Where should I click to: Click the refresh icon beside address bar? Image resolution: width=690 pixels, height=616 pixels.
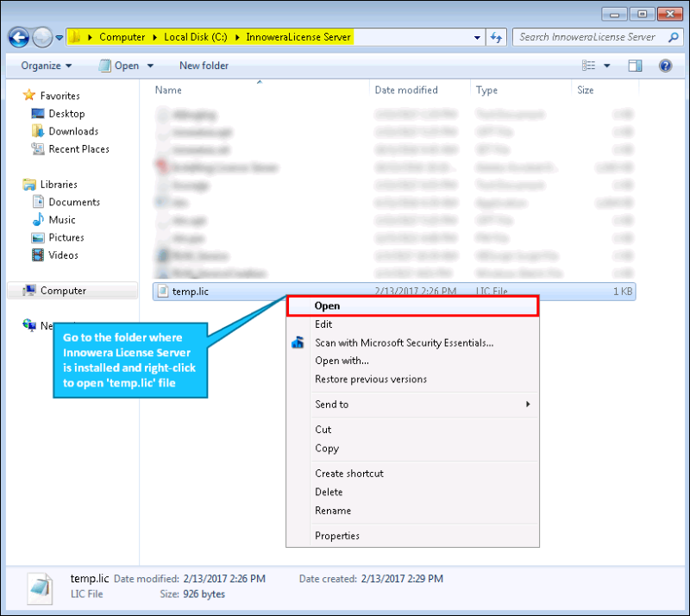(x=497, y=37)
